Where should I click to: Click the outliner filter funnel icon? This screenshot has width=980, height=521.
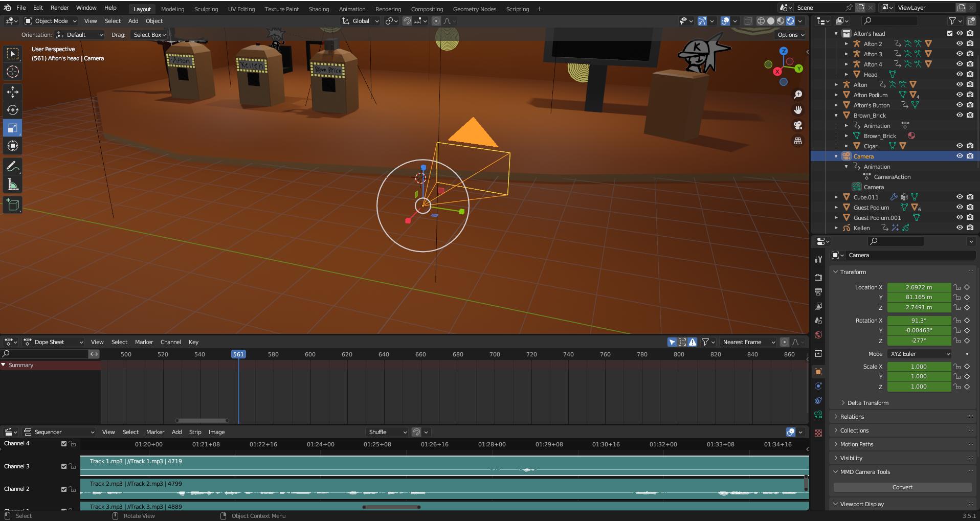952,21
